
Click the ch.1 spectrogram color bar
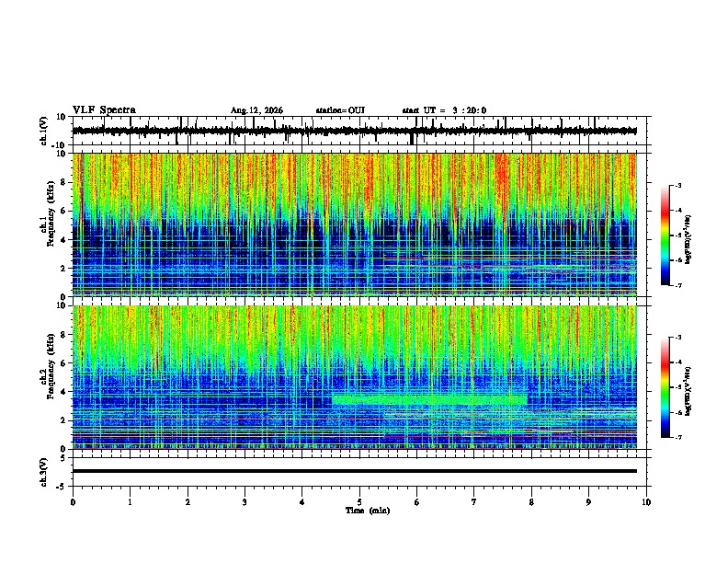665,236
